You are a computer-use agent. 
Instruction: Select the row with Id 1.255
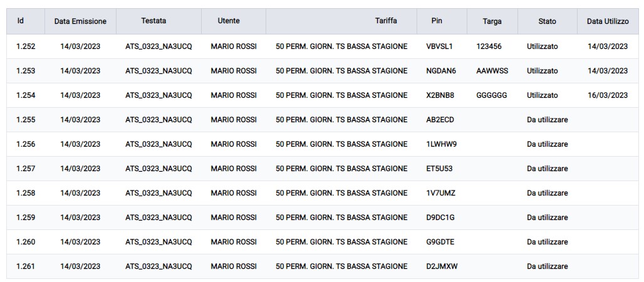(x=26, y=120)
